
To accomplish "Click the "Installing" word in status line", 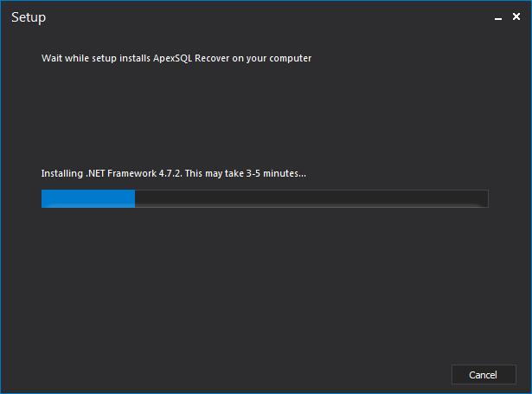I will 61,173.
